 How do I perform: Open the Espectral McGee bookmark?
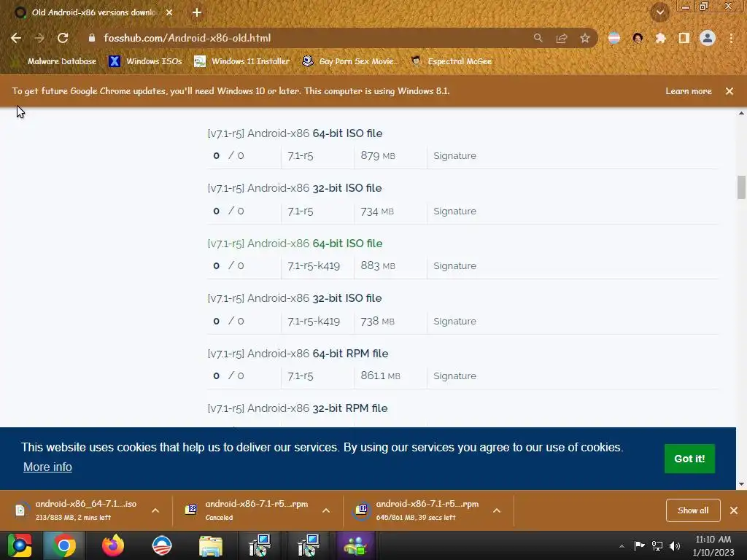tap(451, 61)
